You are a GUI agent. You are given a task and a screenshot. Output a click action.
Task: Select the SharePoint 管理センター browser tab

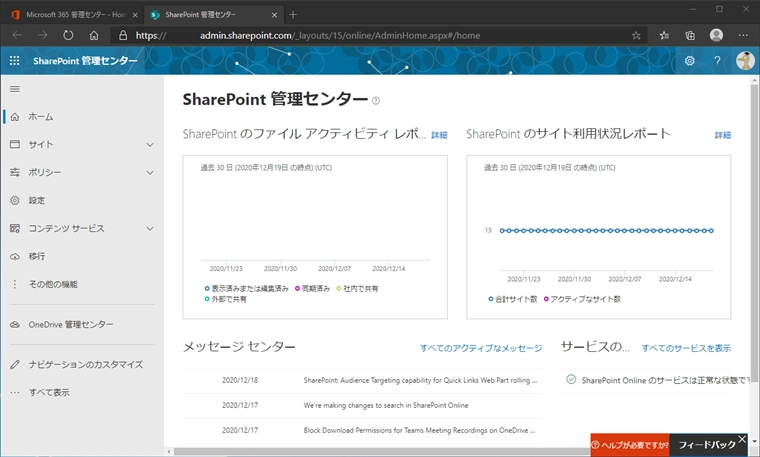tap(213, 15)
